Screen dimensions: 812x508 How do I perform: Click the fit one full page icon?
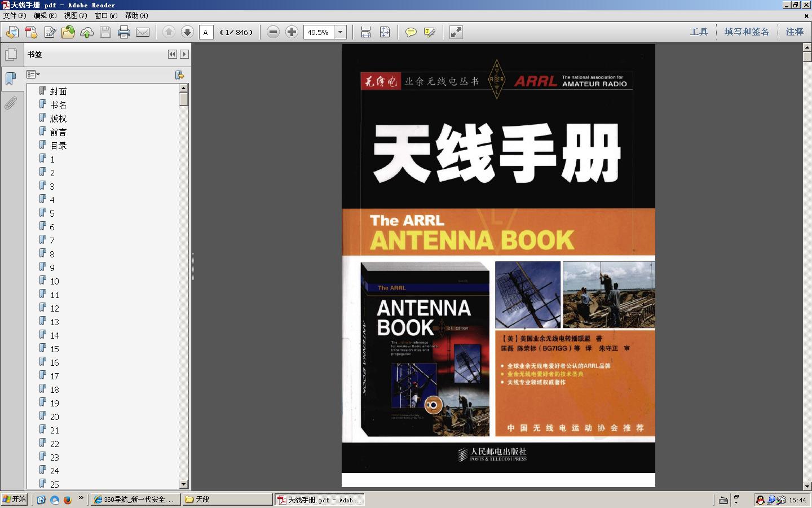point(385,32)
